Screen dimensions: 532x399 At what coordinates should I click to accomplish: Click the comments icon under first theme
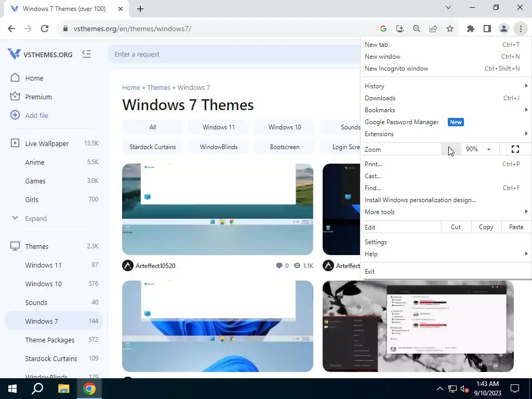[279, 265]
